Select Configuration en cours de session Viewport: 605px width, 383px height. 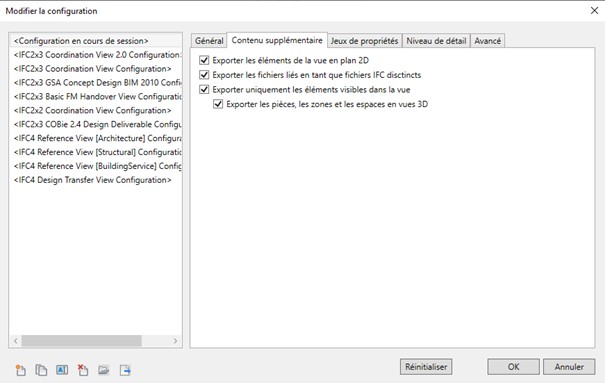coord(95,41)
